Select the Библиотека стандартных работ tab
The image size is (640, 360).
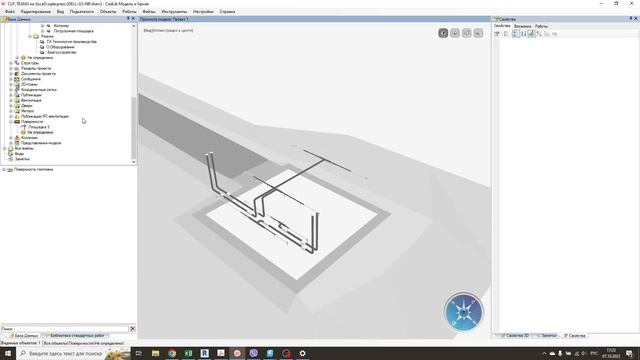[75, 336]
